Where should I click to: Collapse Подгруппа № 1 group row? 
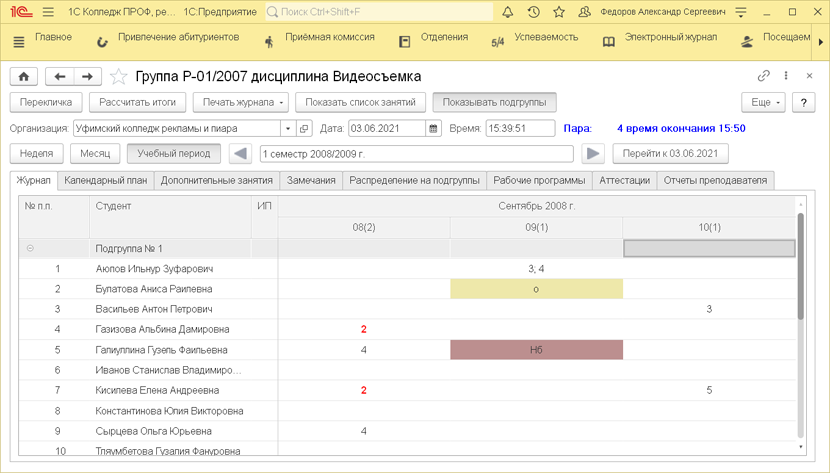(x=30, y=248)
